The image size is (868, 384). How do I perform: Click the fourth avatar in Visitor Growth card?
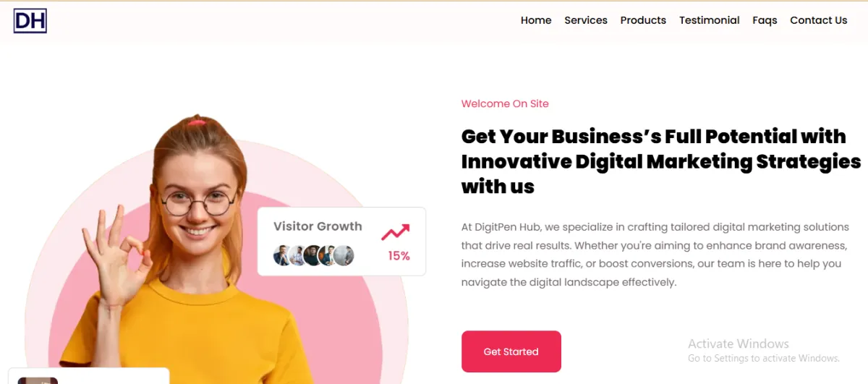pyautogui.click(x=328, y=255)
